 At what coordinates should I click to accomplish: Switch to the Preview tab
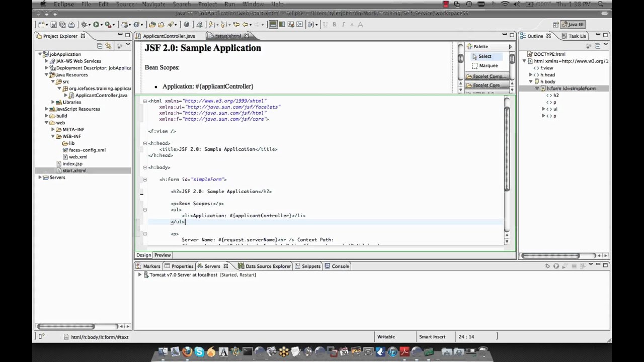pos(163,255)
